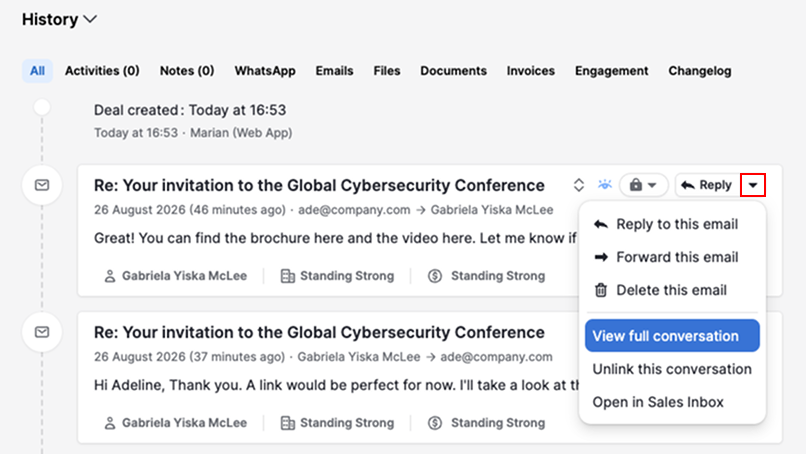Expand or collapse the first email
The height and width of the screenshot is (454, 806).
click(579, 185)
